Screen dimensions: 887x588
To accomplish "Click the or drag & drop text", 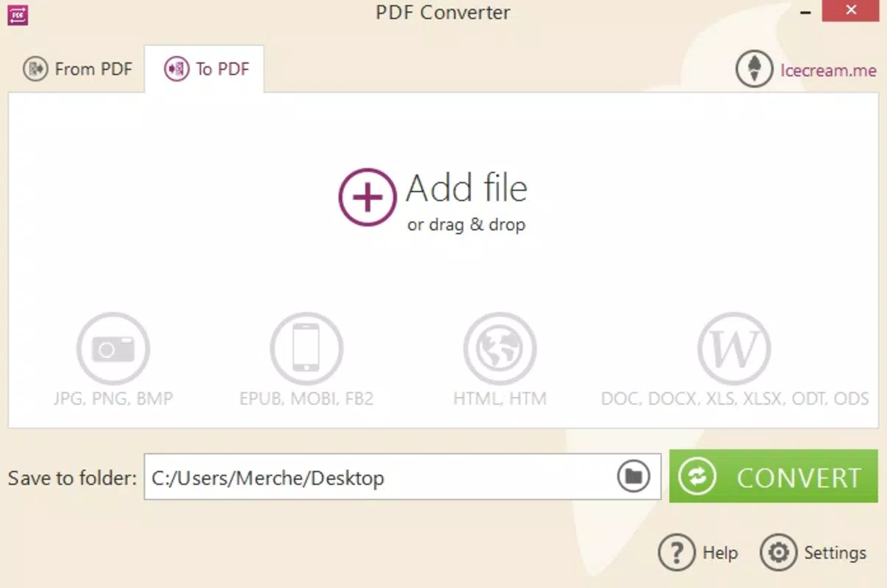I will (x=467, y=225).
